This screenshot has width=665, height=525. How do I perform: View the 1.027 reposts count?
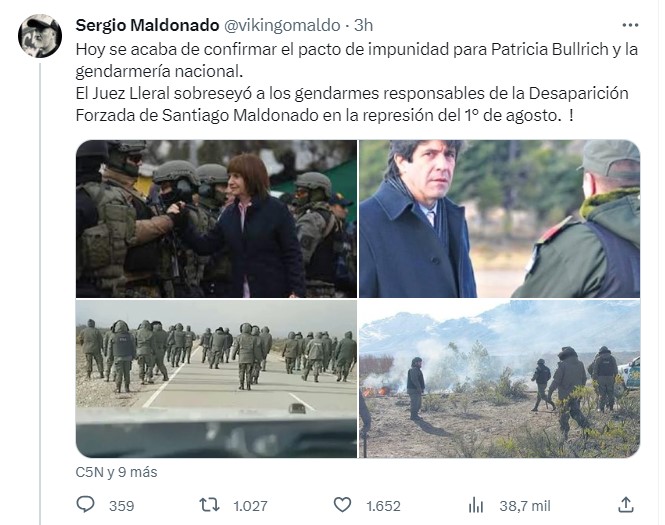tap(250, 506)
